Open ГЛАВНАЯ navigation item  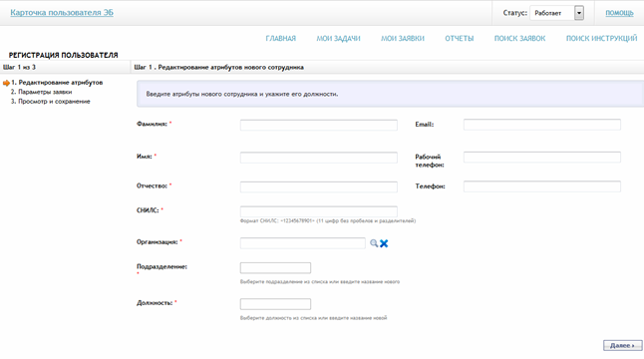(x=280, y=38)
